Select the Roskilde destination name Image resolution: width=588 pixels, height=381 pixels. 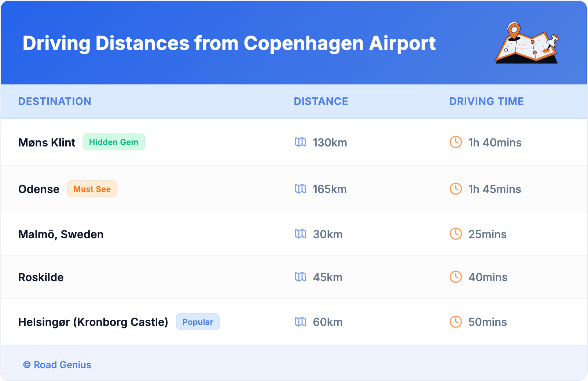click(41, 277)
